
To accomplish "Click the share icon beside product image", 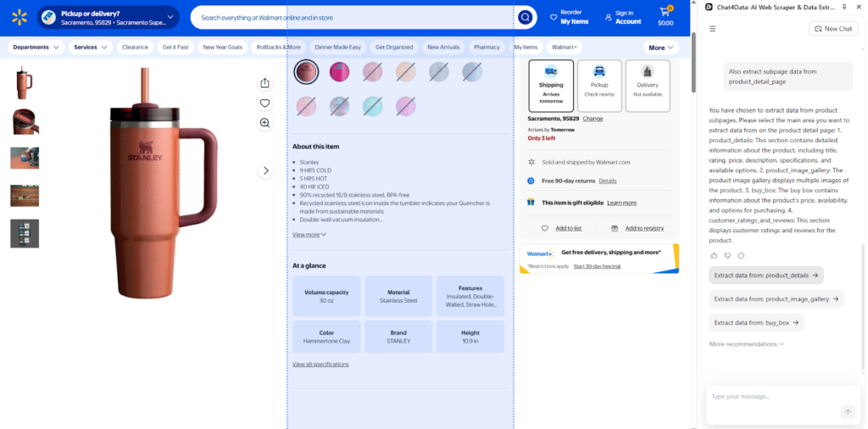I will tap(265, 83).
